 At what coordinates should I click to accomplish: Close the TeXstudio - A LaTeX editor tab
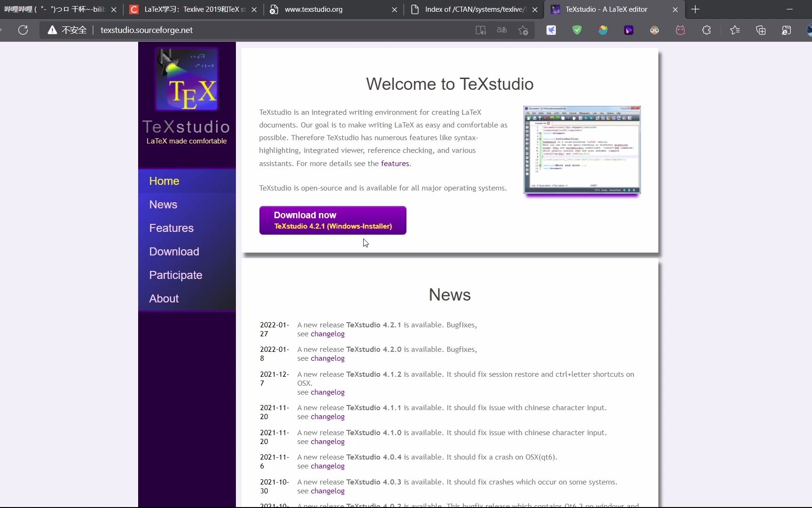click(675, 9)
